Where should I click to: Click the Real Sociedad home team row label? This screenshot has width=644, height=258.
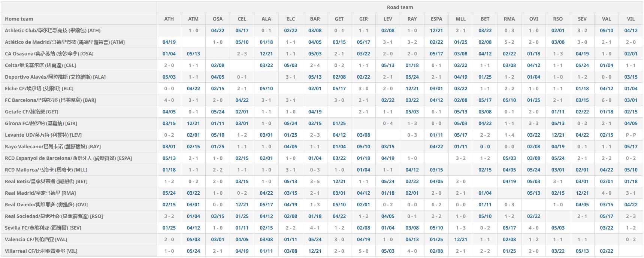[x=54, y=216]
